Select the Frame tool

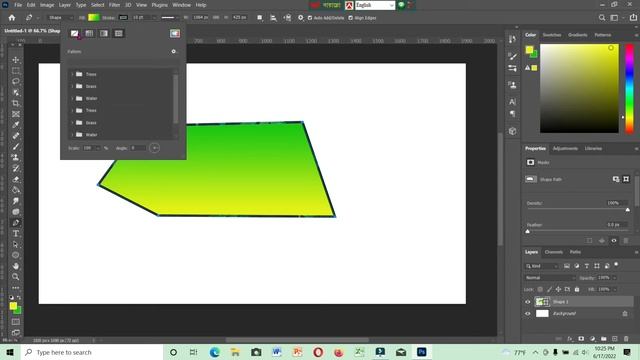pos(16,114)
